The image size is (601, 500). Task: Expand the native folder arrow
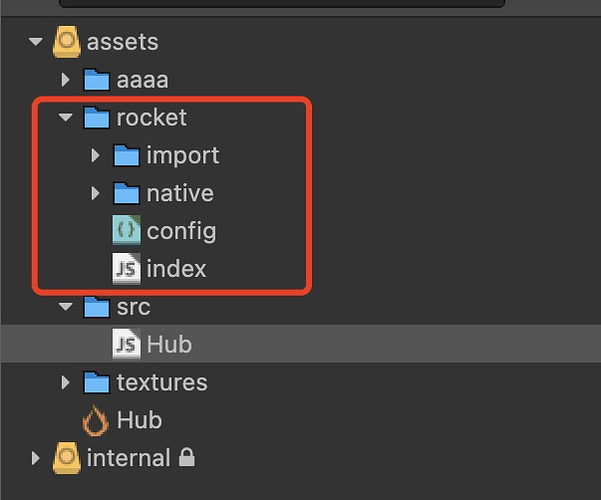(x=96, y=193)
